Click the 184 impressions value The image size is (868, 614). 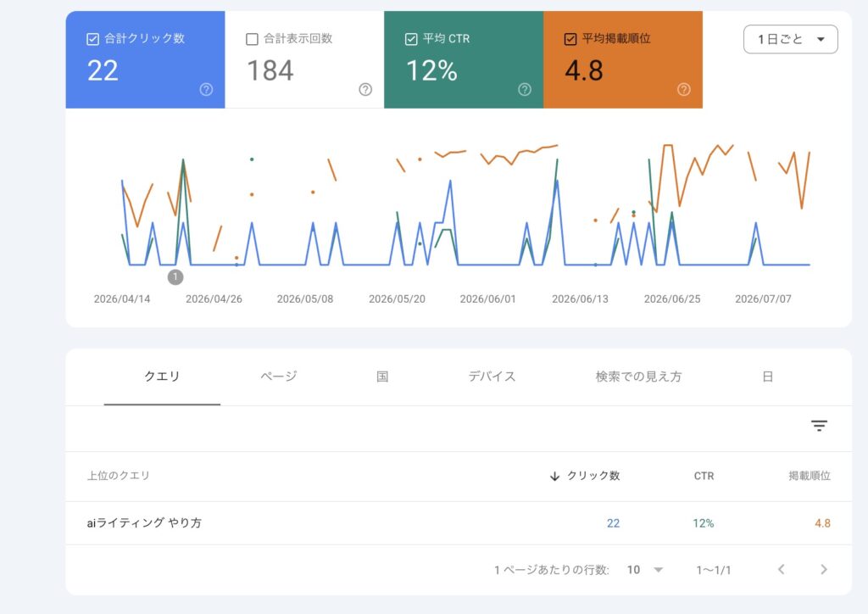(270, 71)
